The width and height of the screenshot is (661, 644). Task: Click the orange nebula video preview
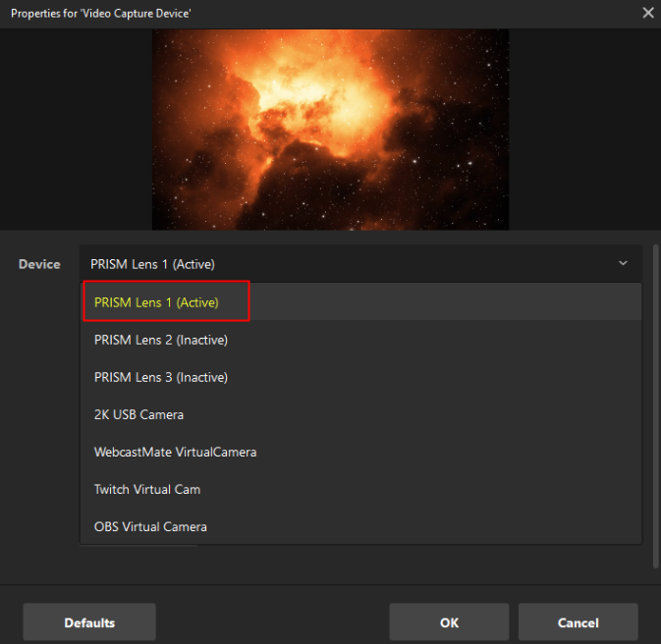[x=330, y=128]
